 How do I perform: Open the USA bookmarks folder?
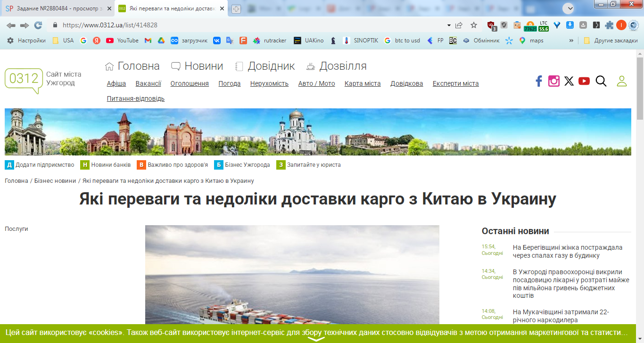(63, 41)
